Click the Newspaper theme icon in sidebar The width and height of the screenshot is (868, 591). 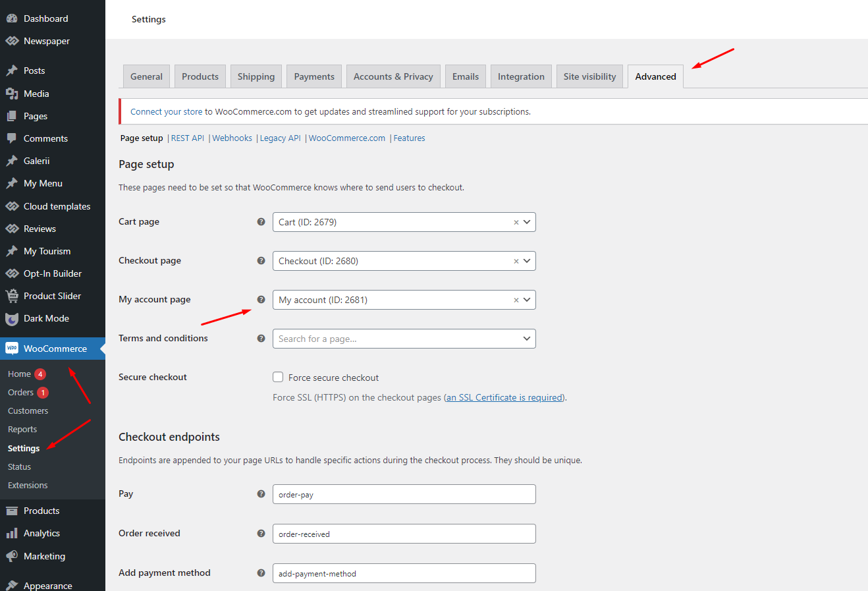click(x=12, y=41)
